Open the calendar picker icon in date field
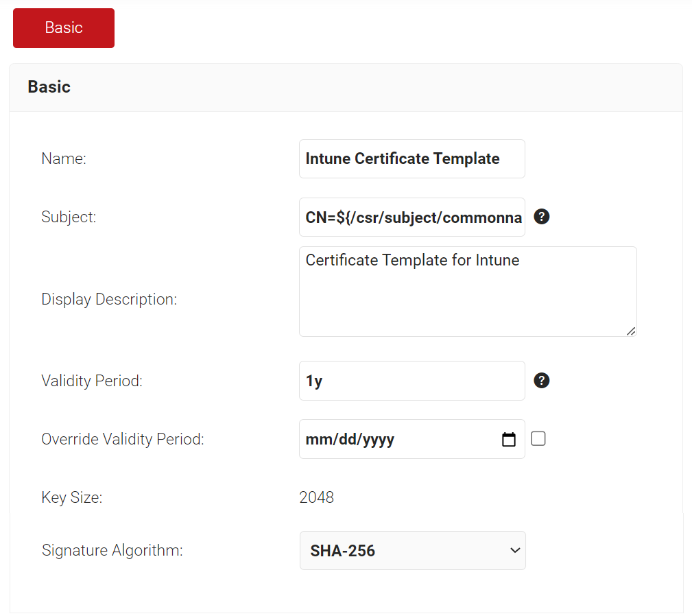Image resolution: width=692 pixels, height=616 pixels. [x=508, y=440]
